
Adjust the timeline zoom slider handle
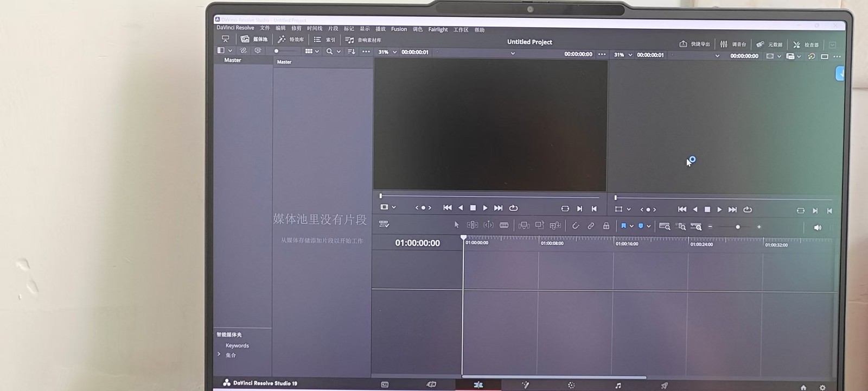coord(737,227)
